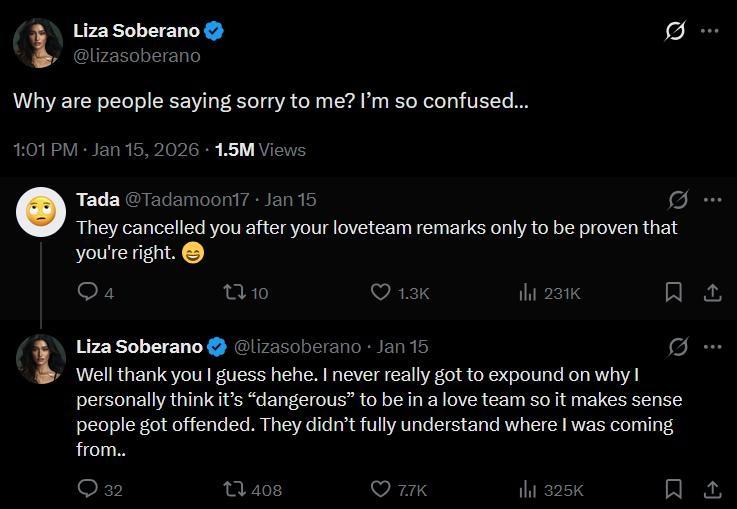Bookmark Liza's reply
The height and width of the screenshot is (509, 737).
pos(674,489)
